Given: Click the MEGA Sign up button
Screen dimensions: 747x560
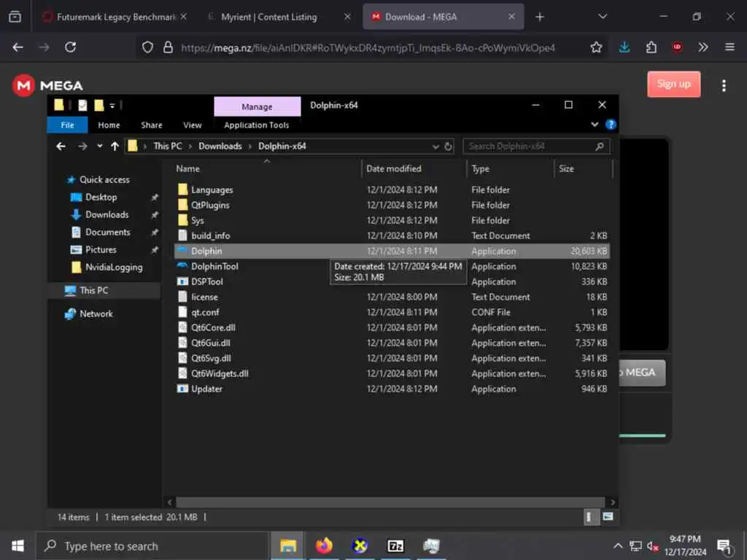Looking at the screenshot, I should (673, 85).
